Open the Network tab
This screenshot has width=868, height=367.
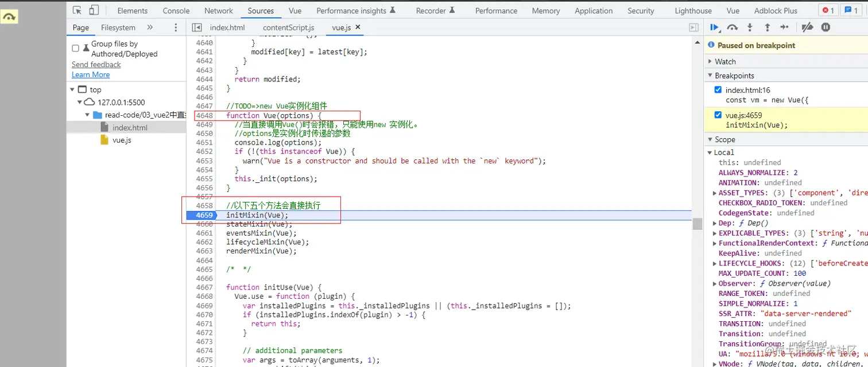coord(219,11)
